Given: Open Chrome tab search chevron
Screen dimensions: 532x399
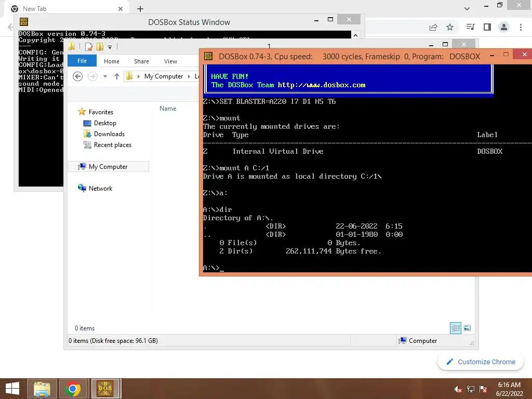Looking at the screenshot, I should point(467,8).
